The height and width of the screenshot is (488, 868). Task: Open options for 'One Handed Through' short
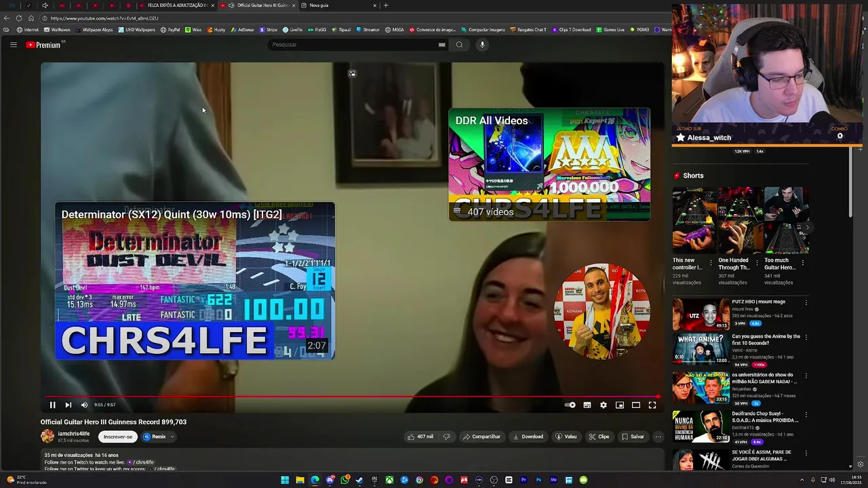coord(756,262)
